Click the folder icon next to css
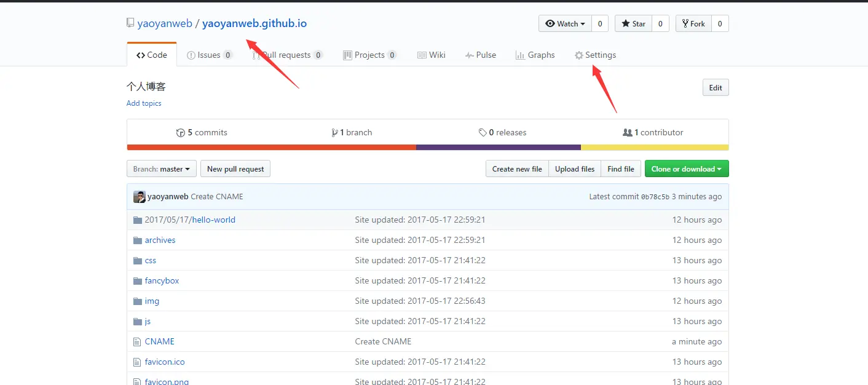Image resolution: width=868 pixels, height=385 pixels. 138,260
